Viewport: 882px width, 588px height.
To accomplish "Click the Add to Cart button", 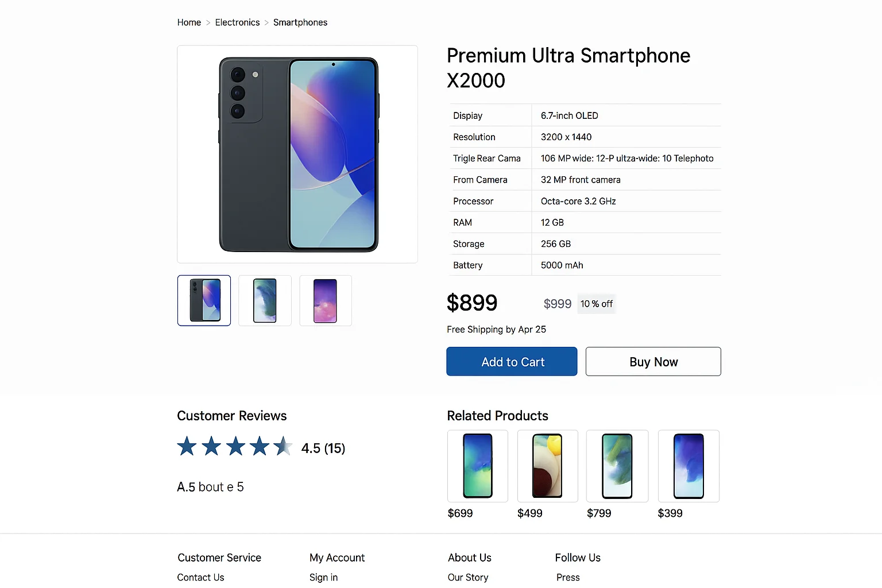I will tap(512, 362).
